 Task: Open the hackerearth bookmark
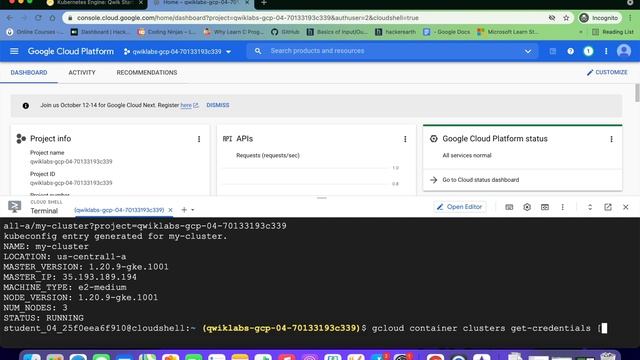pyautogui.click(x=395, y=32)
